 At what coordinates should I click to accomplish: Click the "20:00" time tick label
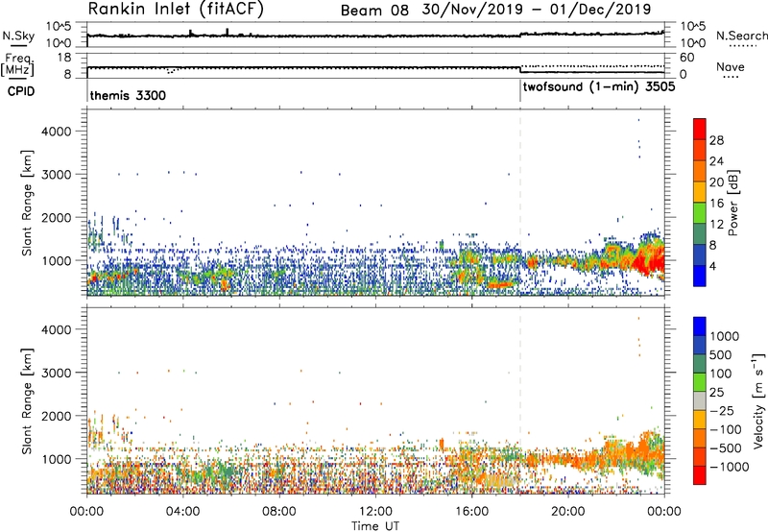568,512
